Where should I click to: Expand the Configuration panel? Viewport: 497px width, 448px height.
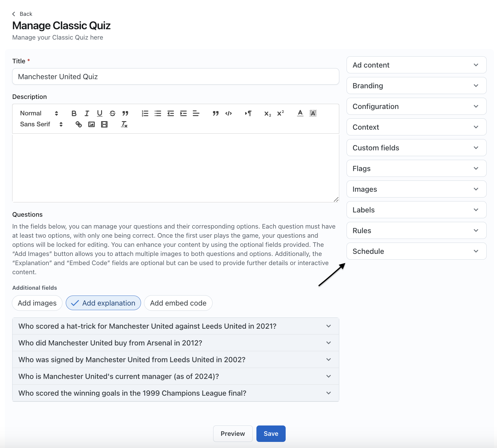416,106
